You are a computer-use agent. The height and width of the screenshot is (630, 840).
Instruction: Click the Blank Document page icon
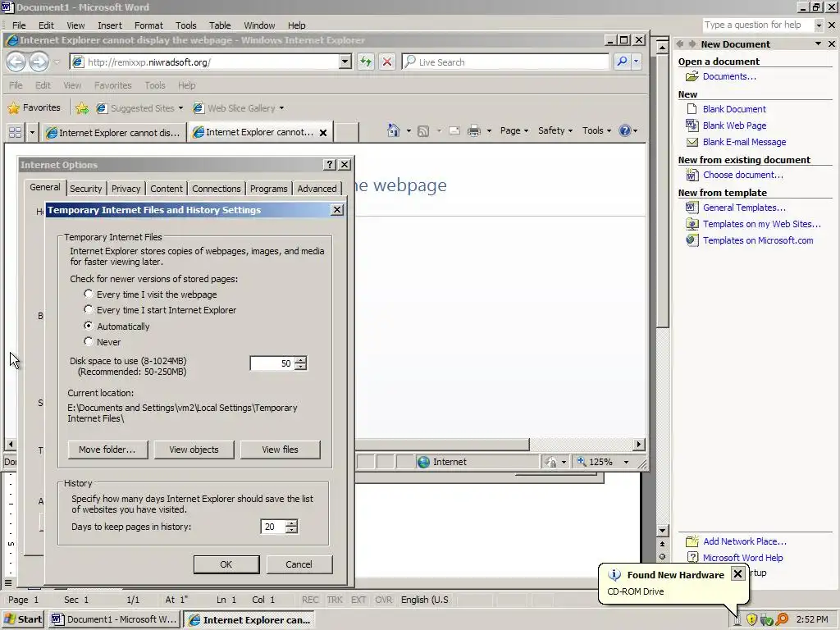tap(692, 109)
